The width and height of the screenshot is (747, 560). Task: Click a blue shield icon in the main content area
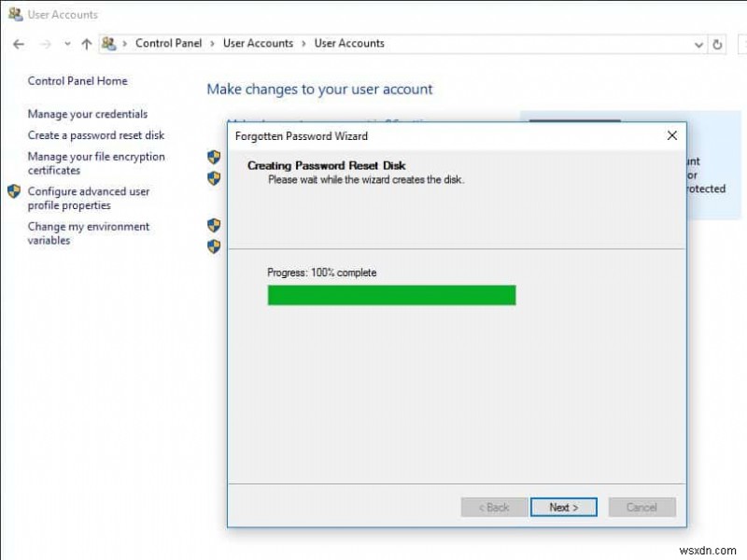[x=214, y=157]
